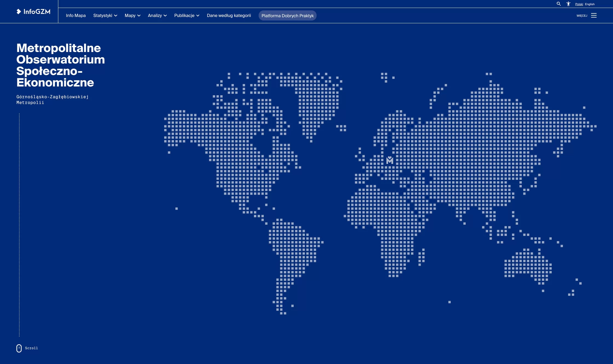Image resolution: width=613 pixels, height=364 pixels.
Task: Click the InfoGZM home logo text
Action: [x=37, y=11]
